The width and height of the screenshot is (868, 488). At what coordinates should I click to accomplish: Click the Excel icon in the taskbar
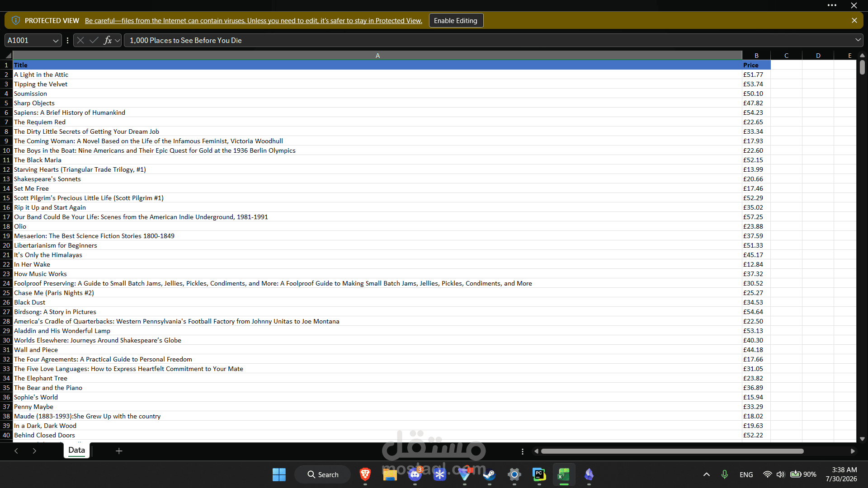[x=564, y=474]
